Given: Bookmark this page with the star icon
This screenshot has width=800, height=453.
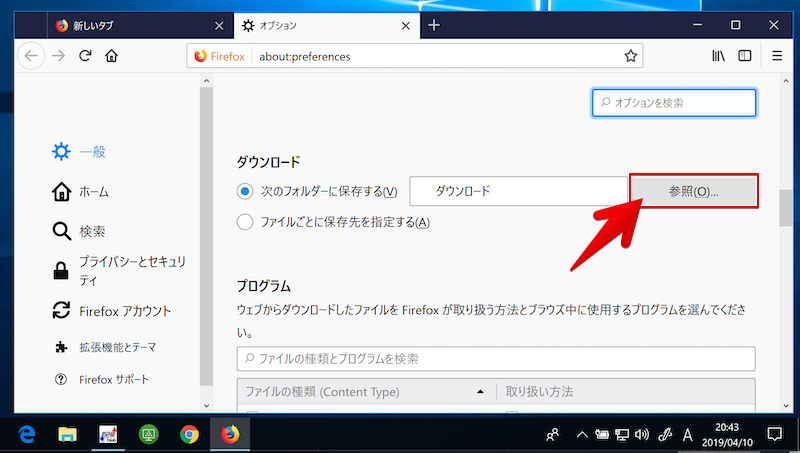Looking at the screenshot, I should click(x=631, y=56).
